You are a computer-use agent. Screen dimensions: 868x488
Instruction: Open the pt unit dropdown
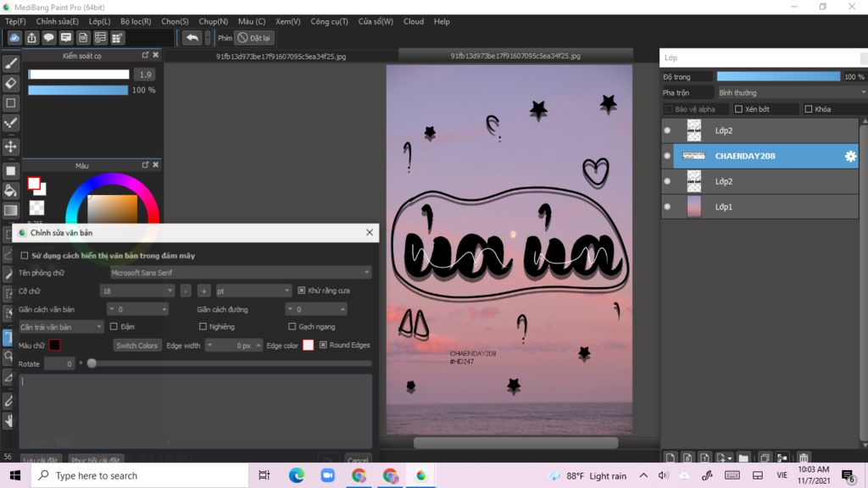point(253,291)
